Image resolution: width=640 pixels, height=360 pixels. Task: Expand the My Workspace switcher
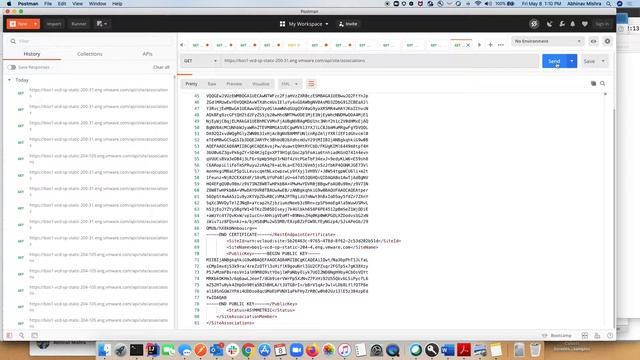pyautogui.click(x=304, y=24)
